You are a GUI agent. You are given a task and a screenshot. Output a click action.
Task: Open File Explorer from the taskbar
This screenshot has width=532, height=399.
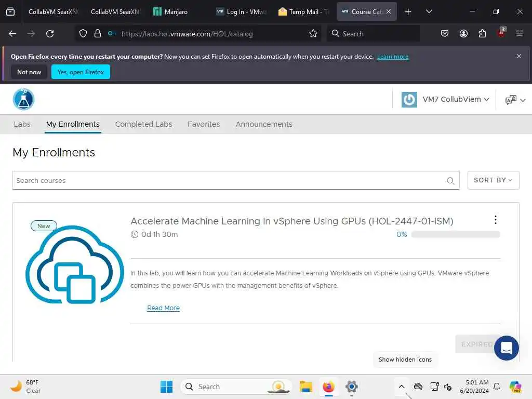[305, 387]
